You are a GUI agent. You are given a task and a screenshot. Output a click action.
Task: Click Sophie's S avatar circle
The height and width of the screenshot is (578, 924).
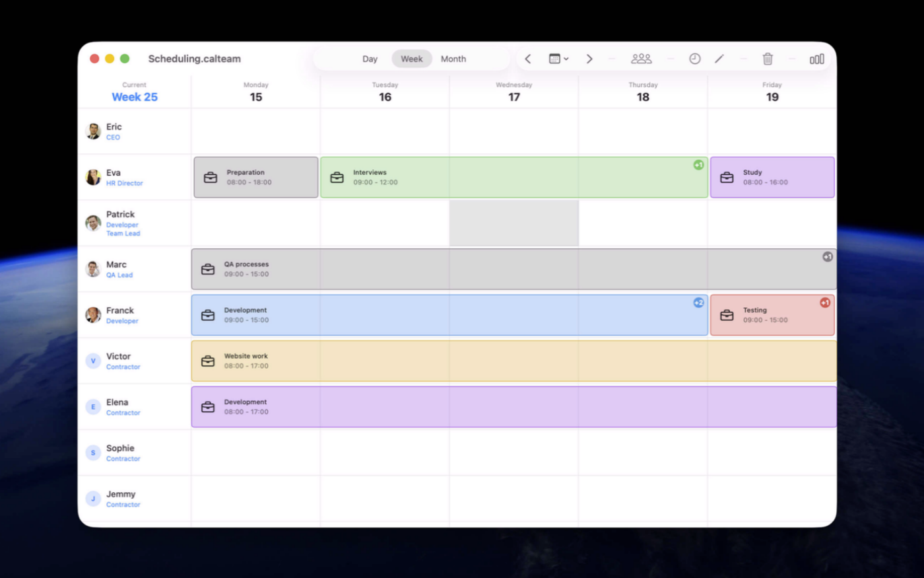tap(93, 452)
